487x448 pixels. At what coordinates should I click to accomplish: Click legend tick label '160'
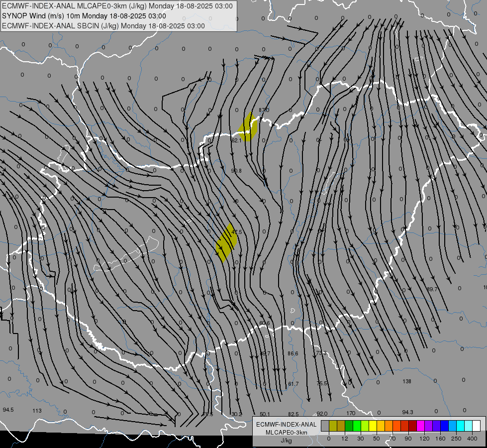[x=440, y=439]
